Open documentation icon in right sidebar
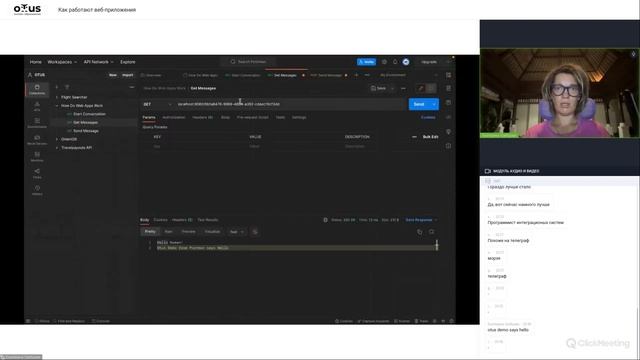Image resolution: width=640 pixels, height=360 pixels. [448, 88]
